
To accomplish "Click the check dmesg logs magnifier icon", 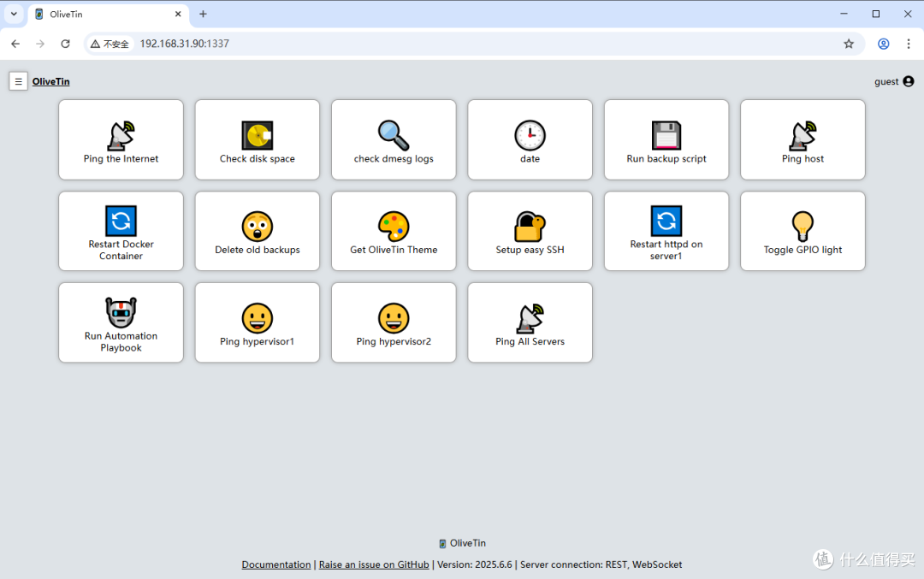I will pyautogui.click(x=394, y=135).
